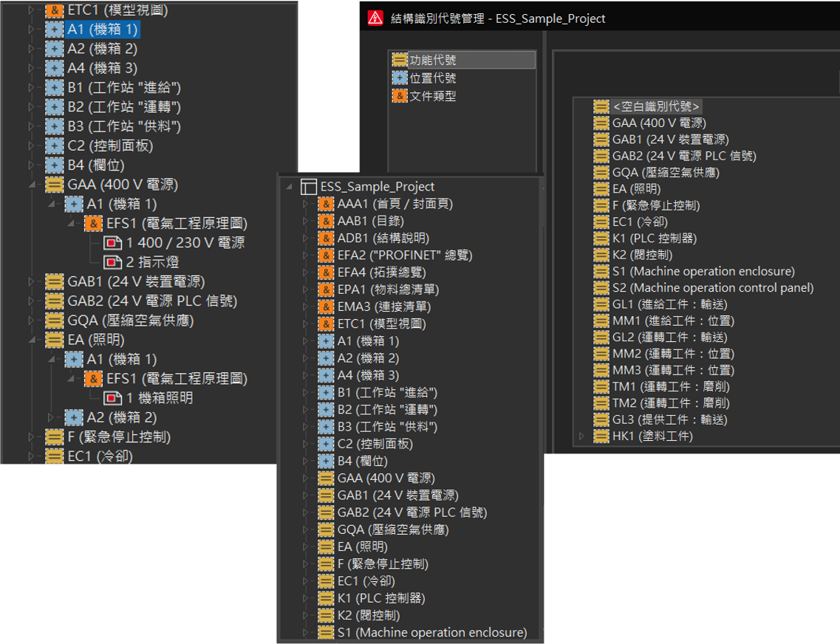This screenshot has width=840, height=644.
Task: Click the yellow icon beside <空白識別代號>
Action: tap(601, 106)
